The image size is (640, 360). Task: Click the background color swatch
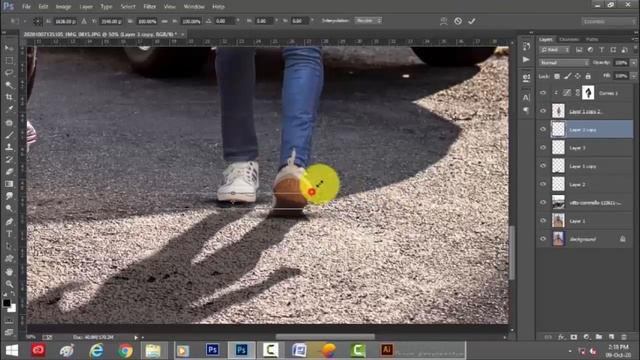click(x=12, y=308)
